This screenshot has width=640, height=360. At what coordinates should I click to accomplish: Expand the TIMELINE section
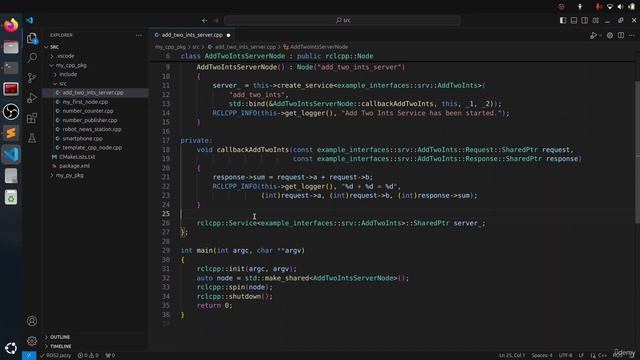(x=60, y=346)
